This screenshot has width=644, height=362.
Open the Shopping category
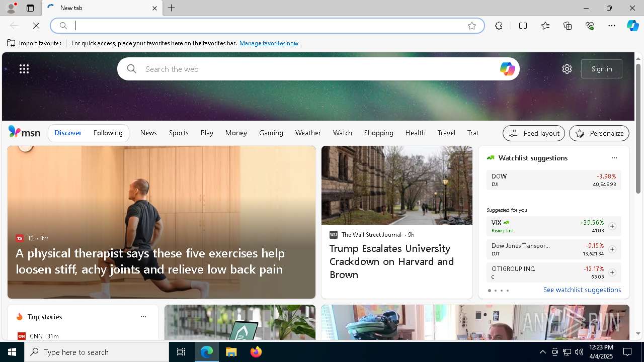379,133
